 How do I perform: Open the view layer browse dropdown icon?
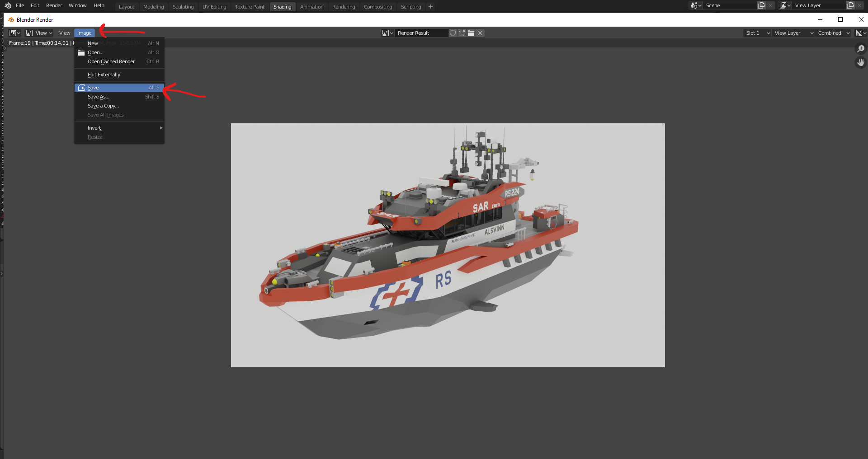785,6
